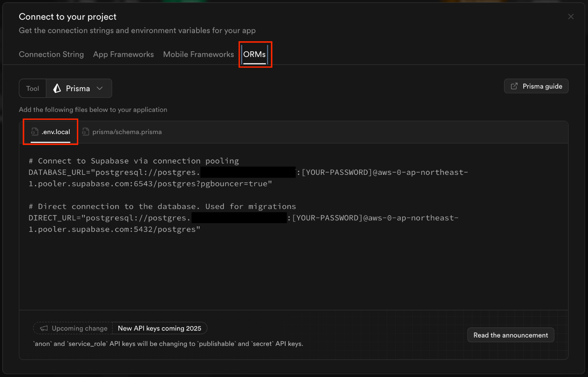Click the pooler.supabase.com:5432/postgres text
588x377 pixels.
tap(117, 229)
